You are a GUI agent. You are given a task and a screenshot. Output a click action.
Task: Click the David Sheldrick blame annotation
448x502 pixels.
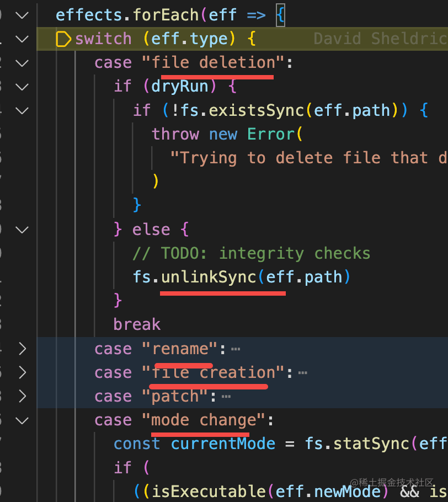point(381,39)
